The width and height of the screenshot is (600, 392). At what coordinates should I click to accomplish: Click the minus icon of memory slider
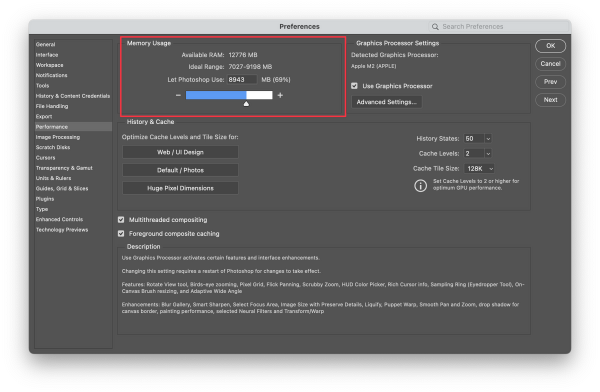(178, 95)
